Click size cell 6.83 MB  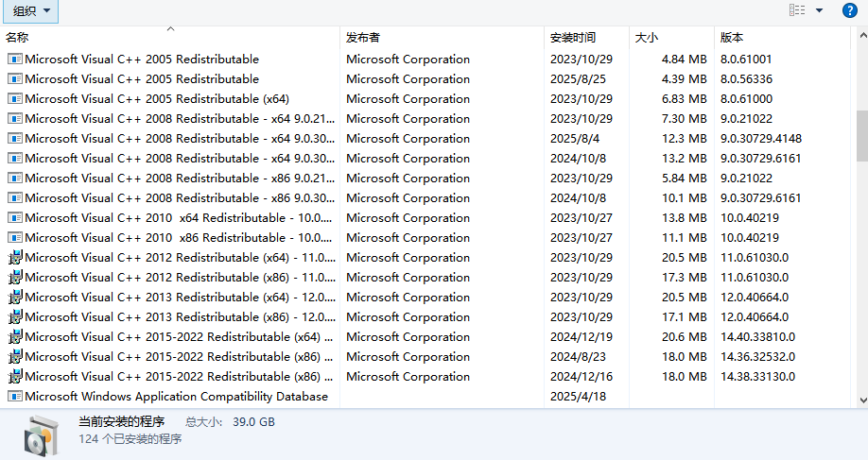685,99
